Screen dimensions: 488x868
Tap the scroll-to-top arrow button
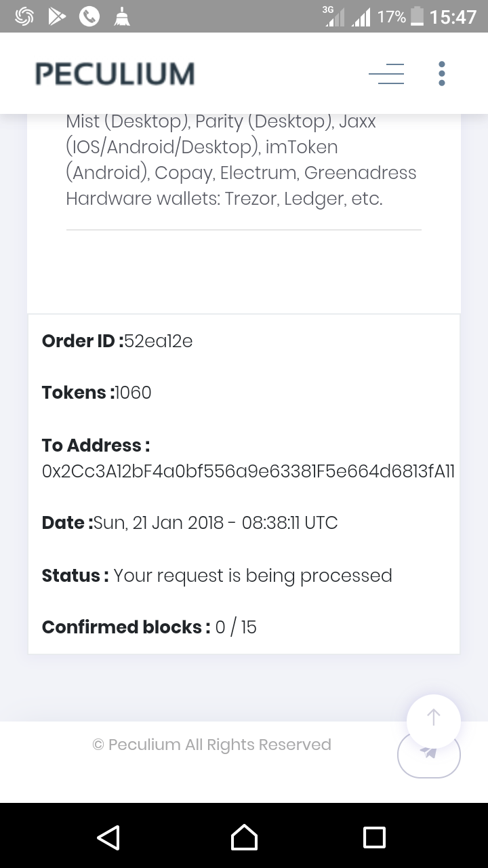[434, 718]
